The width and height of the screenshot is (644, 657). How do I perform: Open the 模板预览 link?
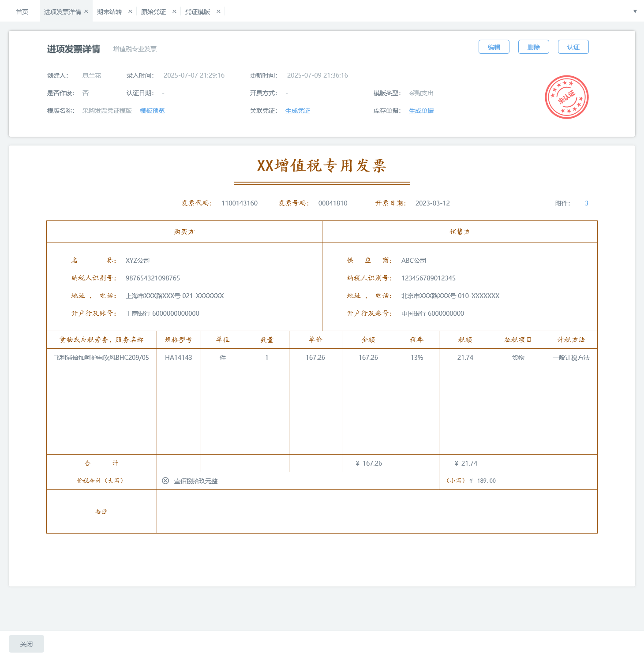coord(152,111)
